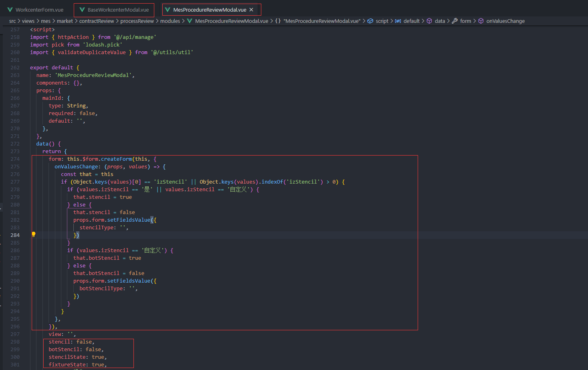
Task: Click validateDuplicateValue in the import statement
Action: [92, 52]
